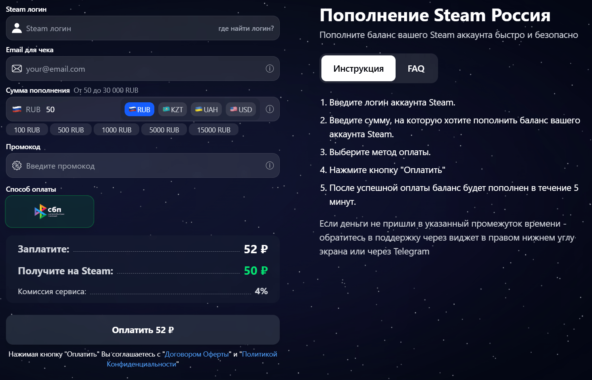Select RUB currency
592x380 pixels.
pos(139,110)
